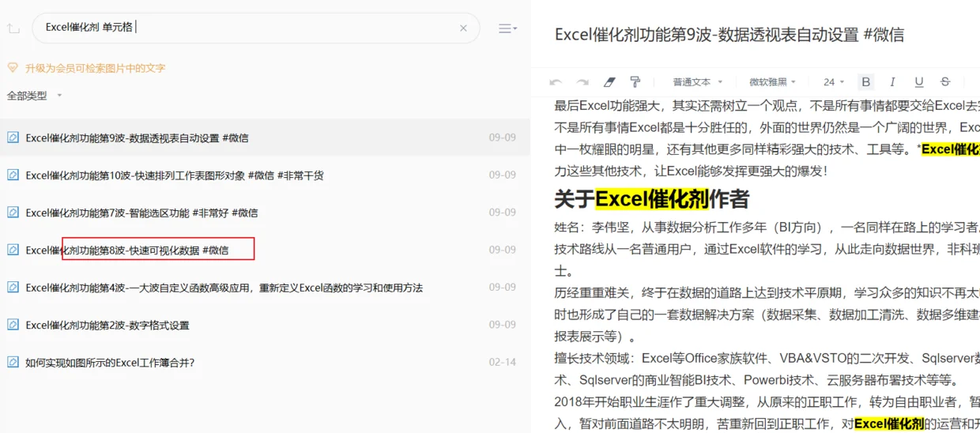Click note icon of the 第10波 entry
Screen dimensions: 980x433
click(x=13, y=175)
